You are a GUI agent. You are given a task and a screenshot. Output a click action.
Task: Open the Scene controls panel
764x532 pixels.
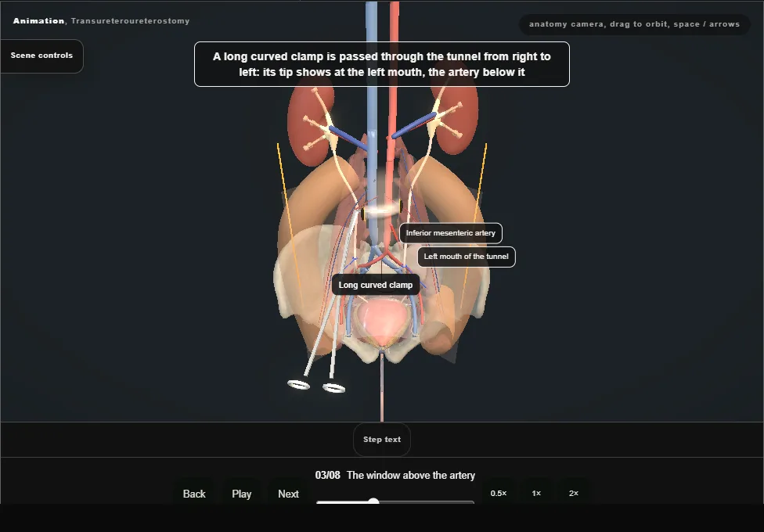(42, 56)
